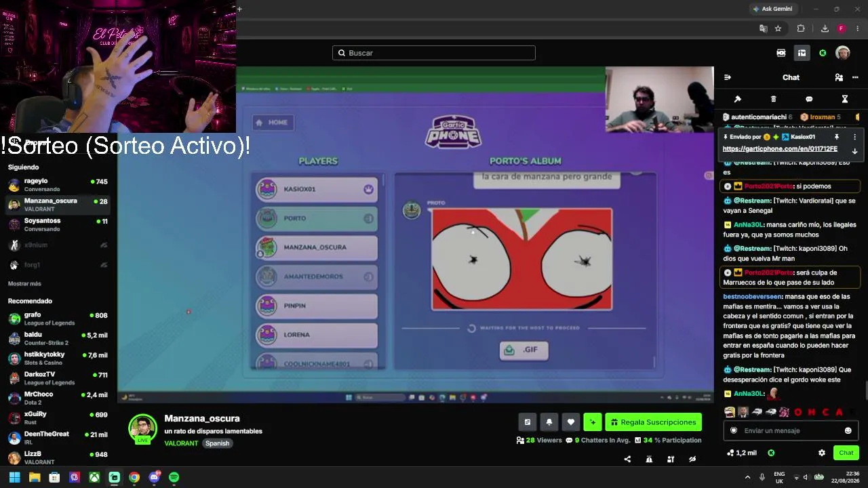Click the trash delete icon in chat toolbar
The width and height of the screenshot is (868, 488).
coord(774,99)
